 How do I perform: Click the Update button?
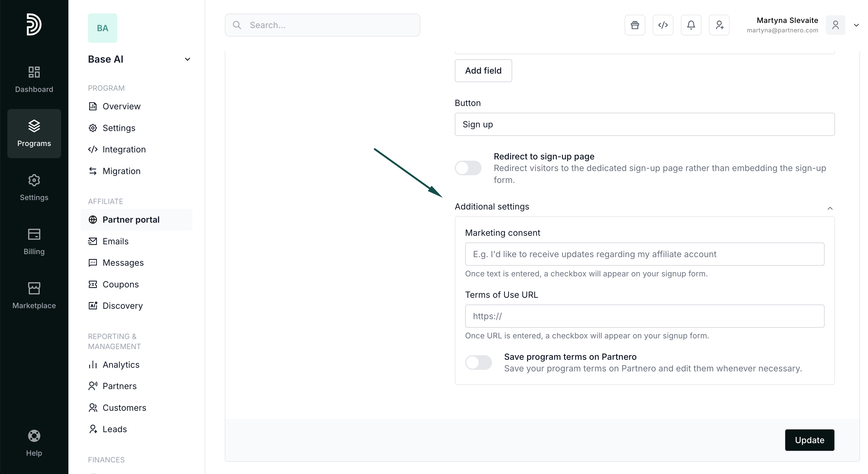point(809,440)
